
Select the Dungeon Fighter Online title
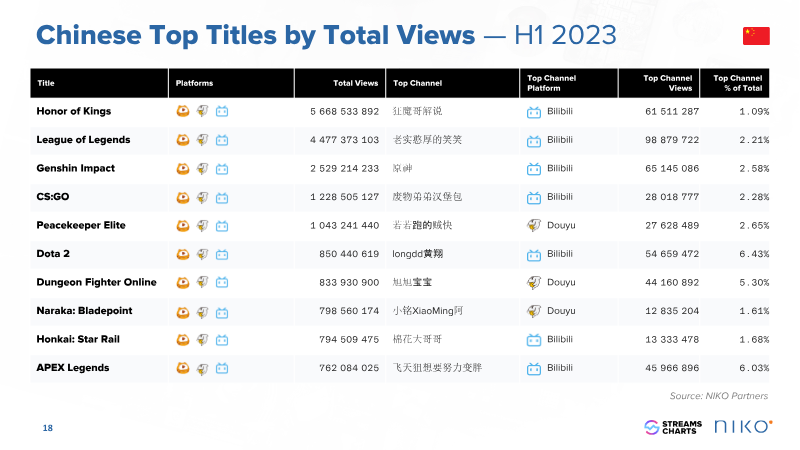tap(96, 282)
